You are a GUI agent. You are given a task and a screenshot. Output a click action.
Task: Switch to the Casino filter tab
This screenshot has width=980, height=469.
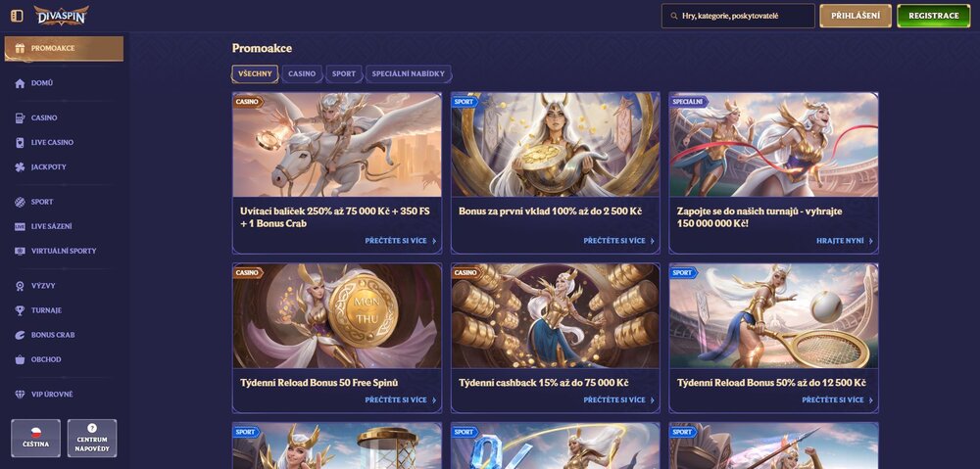click(302, 73)
